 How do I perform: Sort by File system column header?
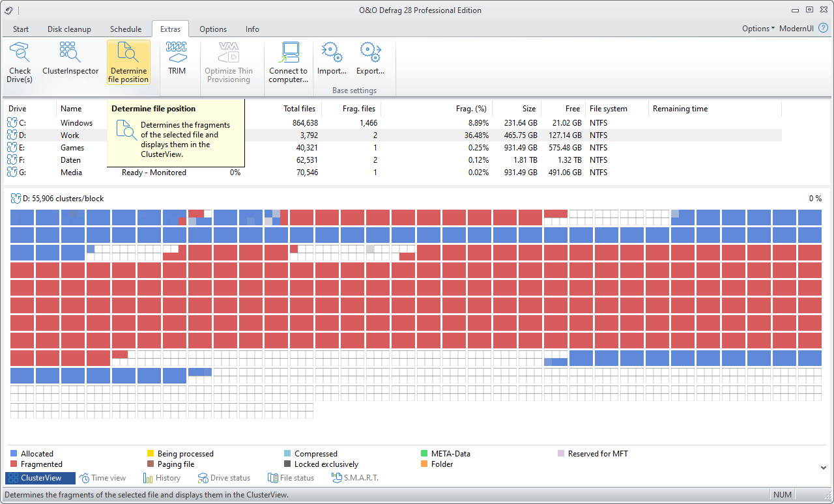(x=609, y=109)
